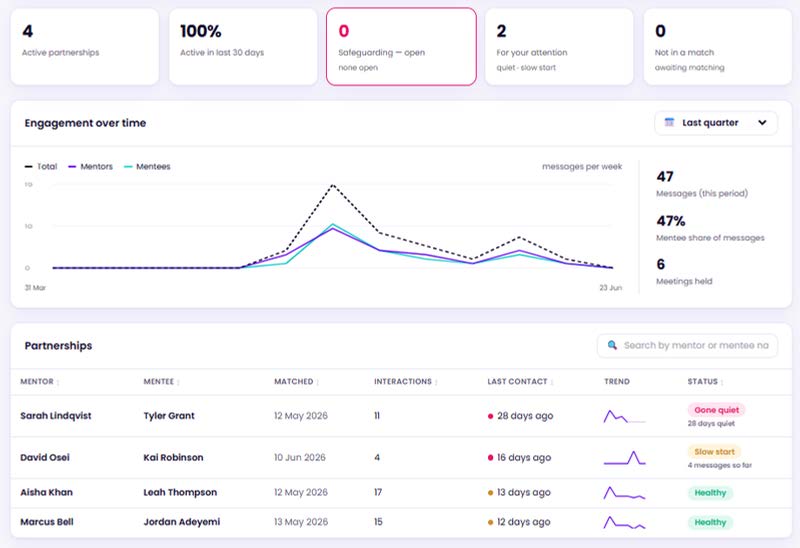The image size is (800, 548).
Task: Click the 6 Meetings held stat
Action: point(684,271)
